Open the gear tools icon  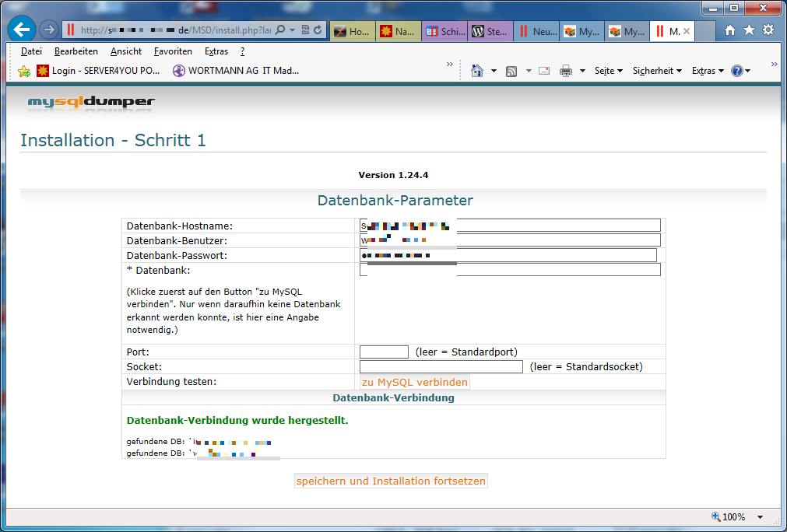click(768, 30)
